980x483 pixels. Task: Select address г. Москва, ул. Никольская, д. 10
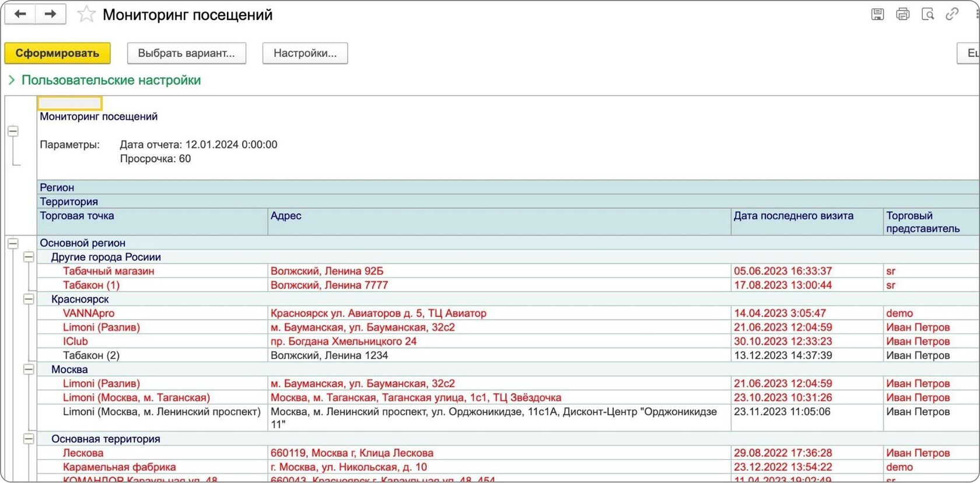349,467
